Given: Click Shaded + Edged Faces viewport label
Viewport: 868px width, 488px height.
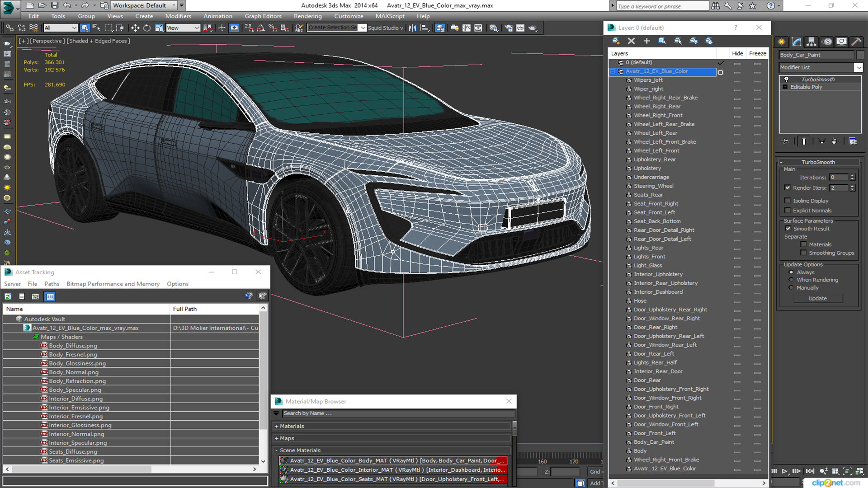Looking at the screenshot, I should pos(98,41).
